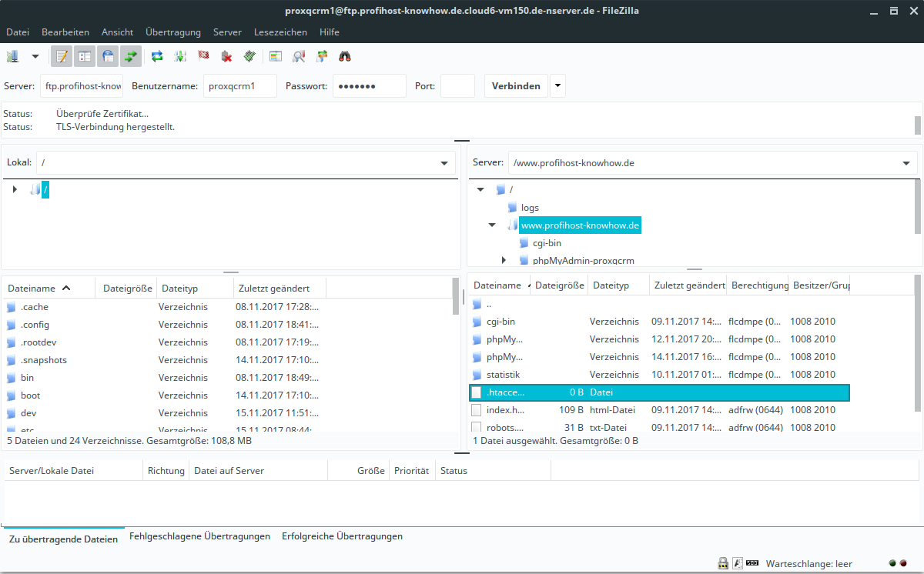Open the Site Manager icon
Screen dimensions: 924x574
(13, 56)
